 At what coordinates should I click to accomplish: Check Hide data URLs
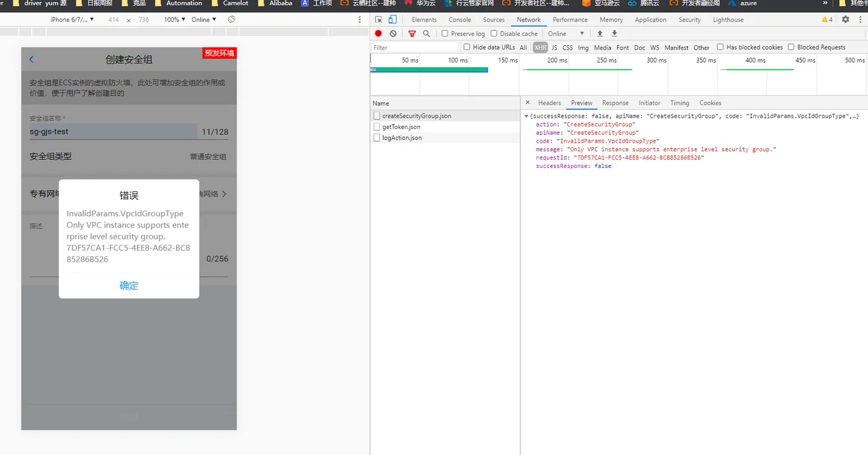pos(467,47)
